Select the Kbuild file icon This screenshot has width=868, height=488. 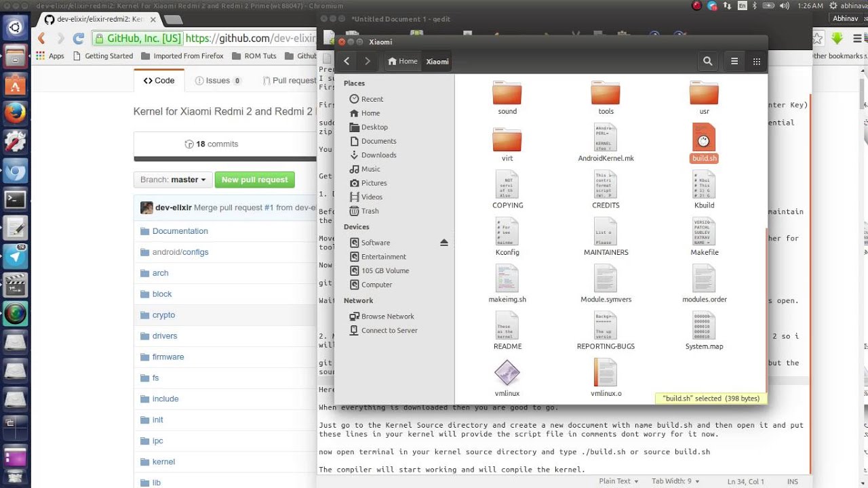click(x=704, y=184)
